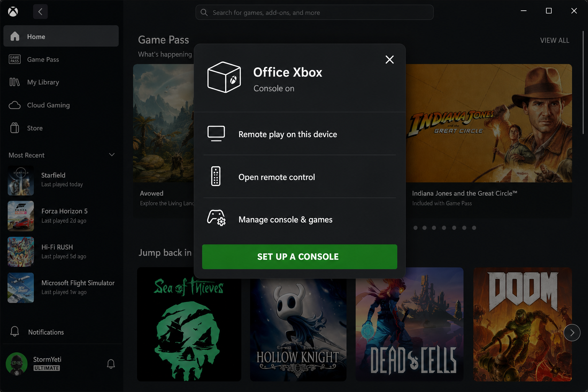The height and width of the screenshot is (392, 588).
Task: Click the remote control icon
Action: 216,176
